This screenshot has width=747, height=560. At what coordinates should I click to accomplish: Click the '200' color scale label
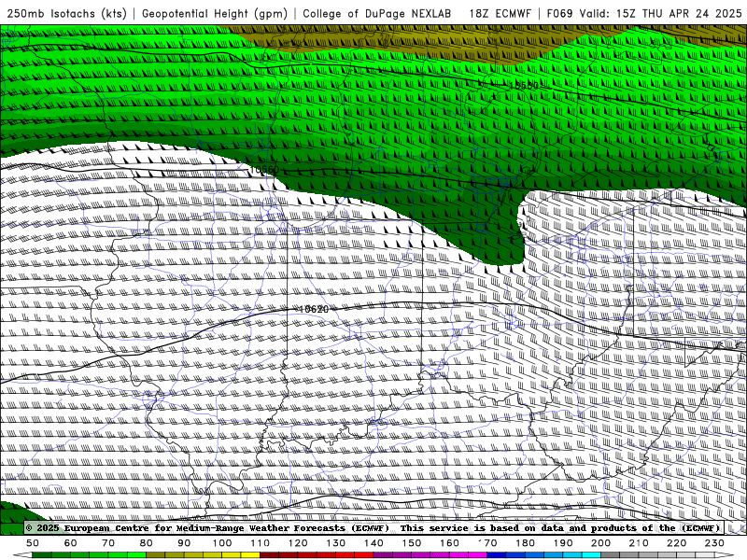(600, 543)
